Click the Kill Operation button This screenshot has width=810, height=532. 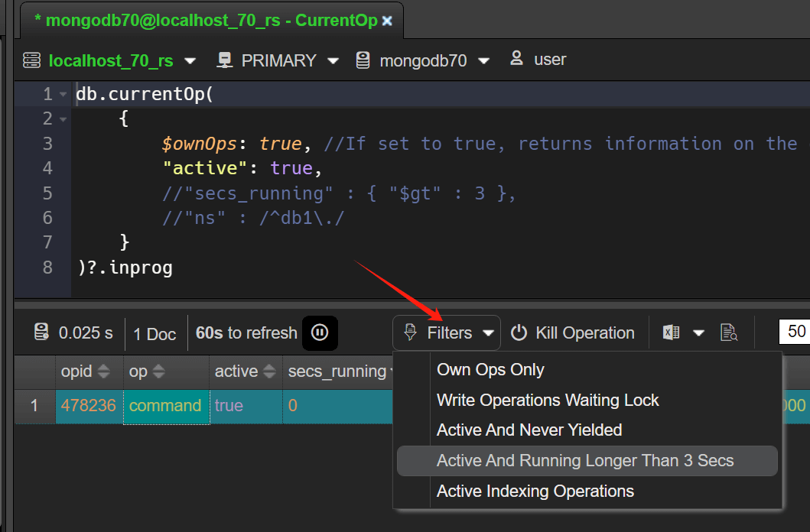click(x=572, y=332)
